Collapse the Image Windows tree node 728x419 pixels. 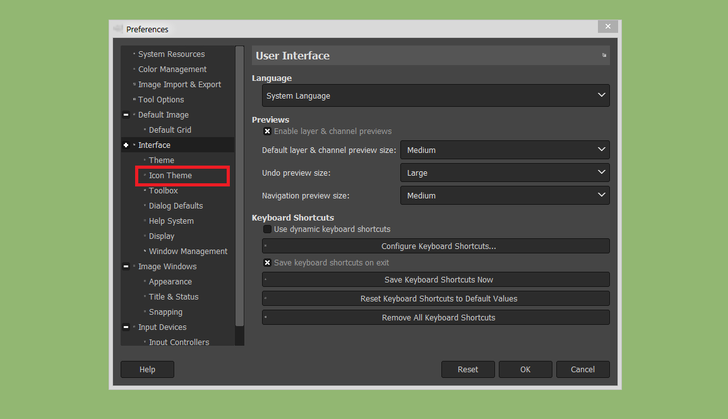pos(126,267)
